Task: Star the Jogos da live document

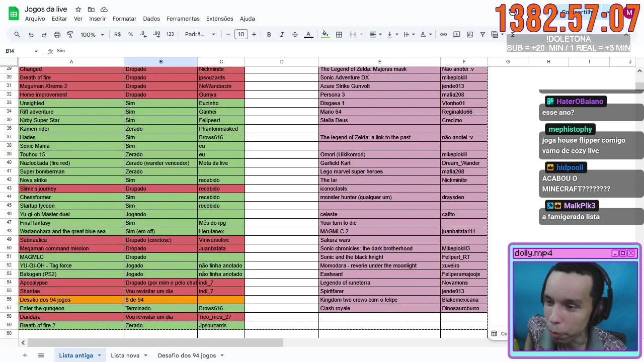Action: point(78,10)
